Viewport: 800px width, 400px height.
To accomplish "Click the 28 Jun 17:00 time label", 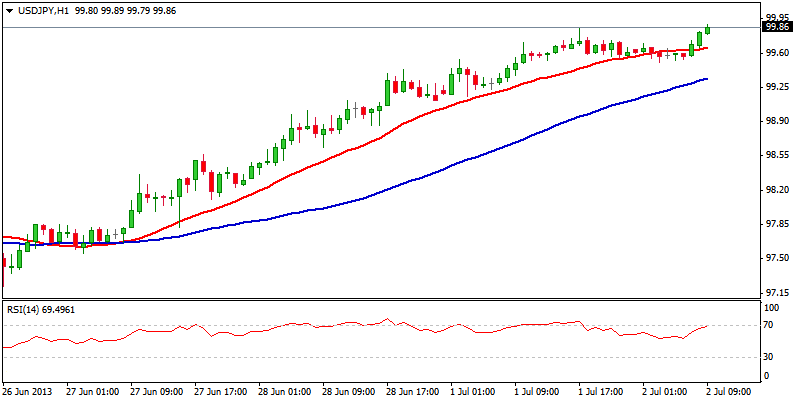I will pos(413,392).
